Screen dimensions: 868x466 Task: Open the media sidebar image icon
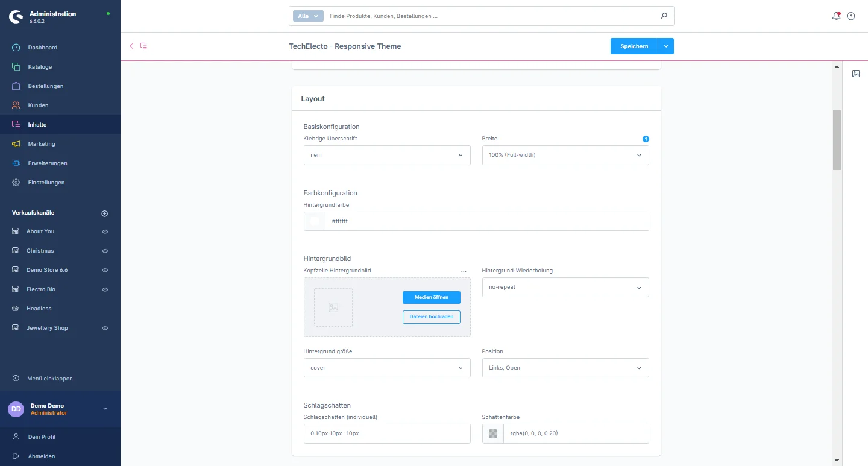[x=855, y=74]
